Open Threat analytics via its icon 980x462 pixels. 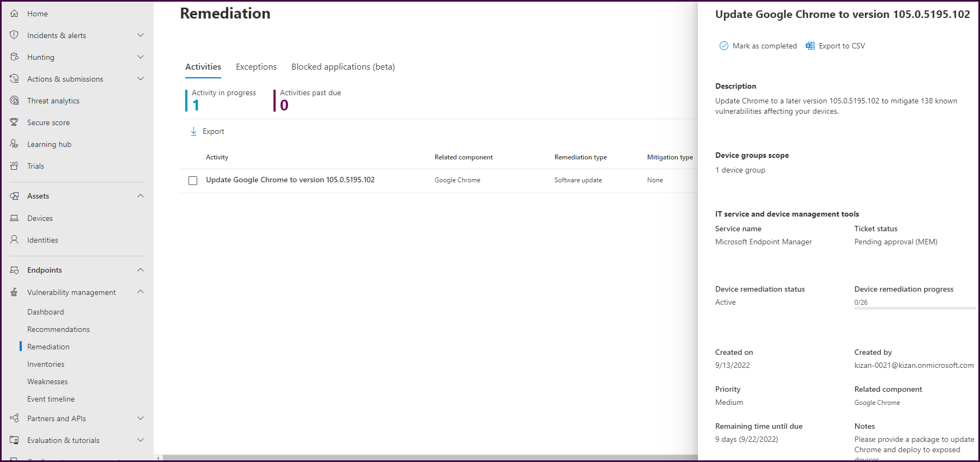pos(14,101)
